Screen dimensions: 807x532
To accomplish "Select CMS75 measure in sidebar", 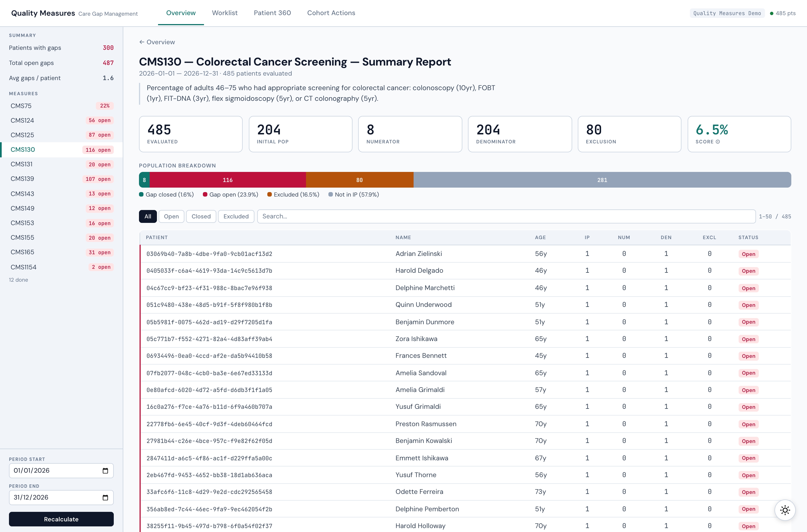I will click(61, 106).
